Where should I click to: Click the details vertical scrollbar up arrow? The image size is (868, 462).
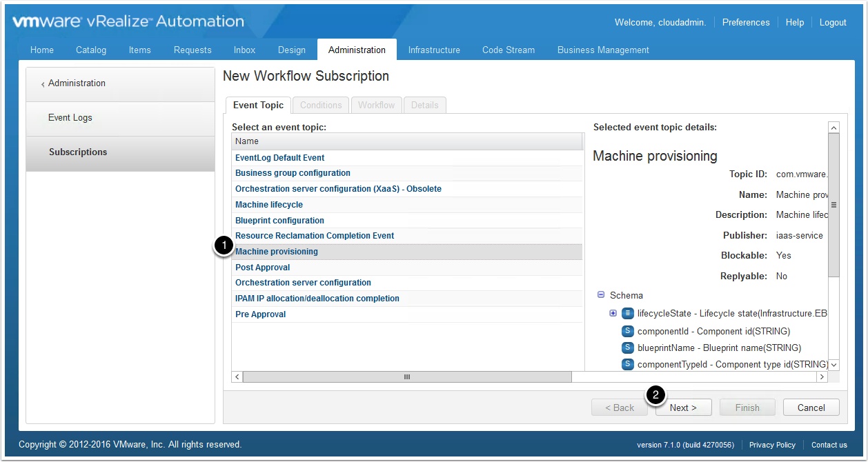(x=834, y=128)
